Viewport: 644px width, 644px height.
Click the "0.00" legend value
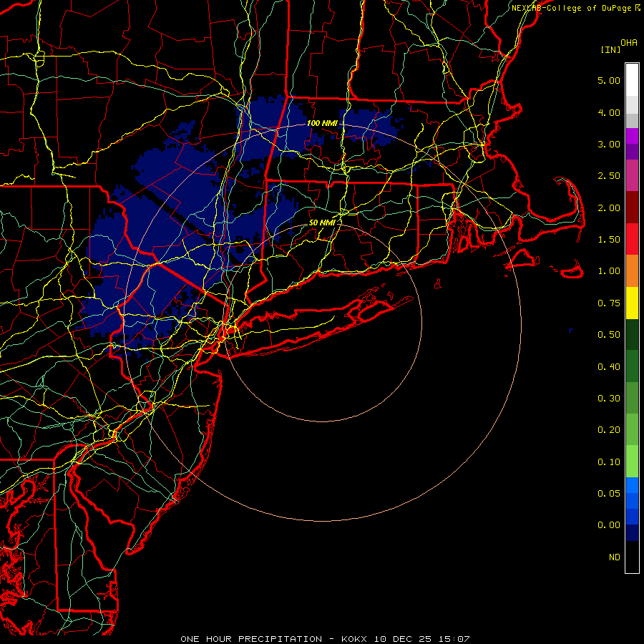click(609, 525)
